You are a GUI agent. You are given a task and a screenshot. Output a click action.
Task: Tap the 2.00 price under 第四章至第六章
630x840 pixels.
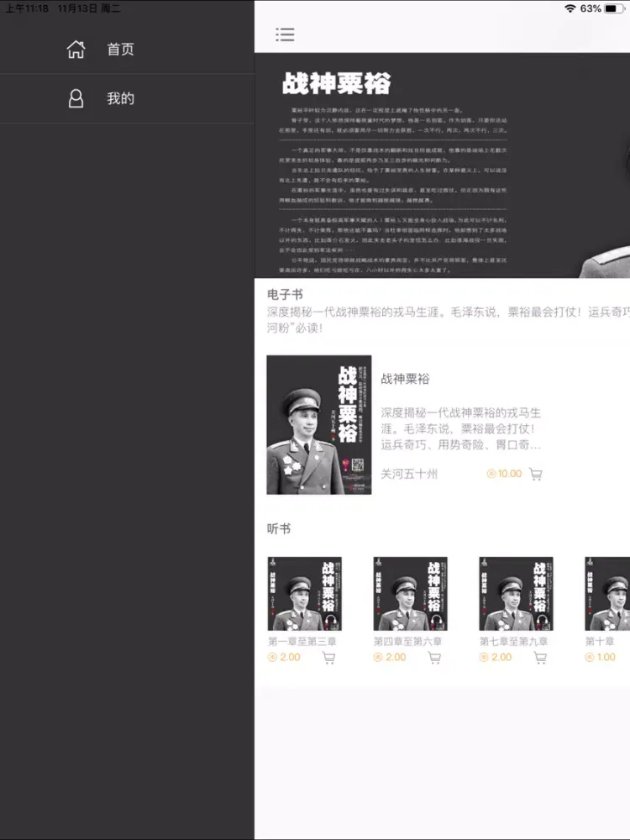(x=390, y=658)
